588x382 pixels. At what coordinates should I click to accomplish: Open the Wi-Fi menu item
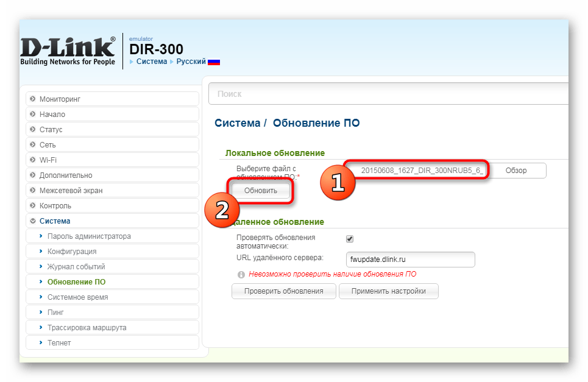pos(112,160)
